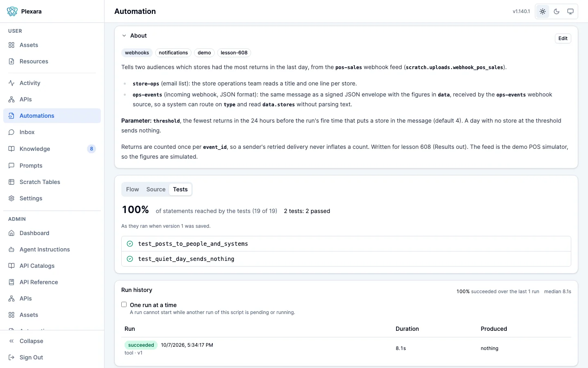Click the house icon beside Dashboard
The width and height of the screenshot is (588, 368).
(11, 233)
